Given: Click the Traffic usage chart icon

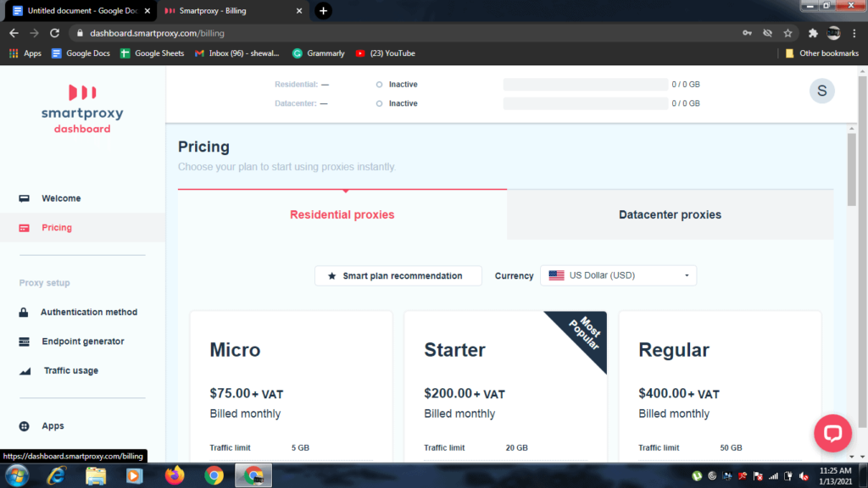Looking at the screenshot, I should point(25,371).
